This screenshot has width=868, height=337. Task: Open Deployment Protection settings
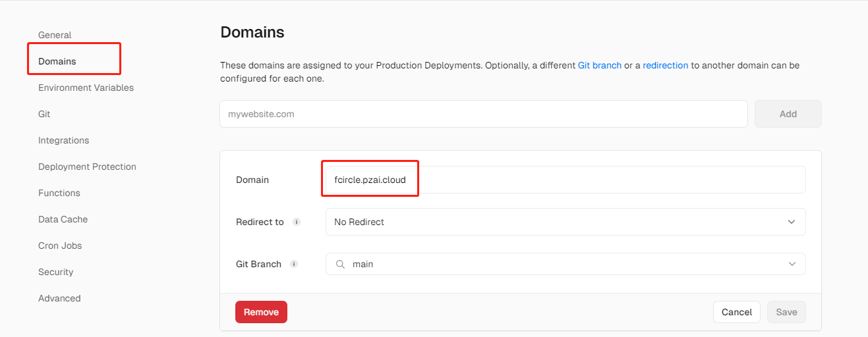pyautogui.click(x=87, y=167)
